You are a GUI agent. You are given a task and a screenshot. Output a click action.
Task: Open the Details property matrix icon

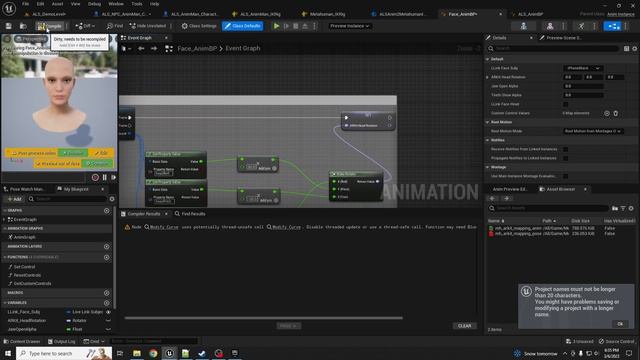tap(627, 49)
